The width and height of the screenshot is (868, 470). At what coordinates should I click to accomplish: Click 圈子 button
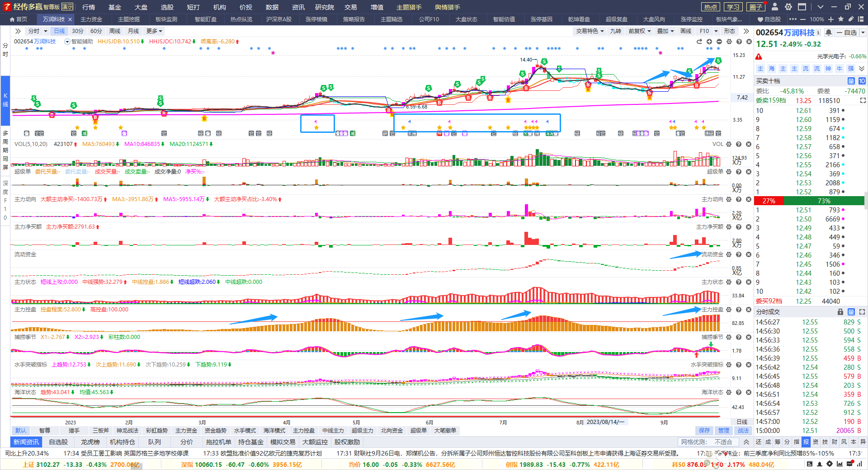coord(756,7)
